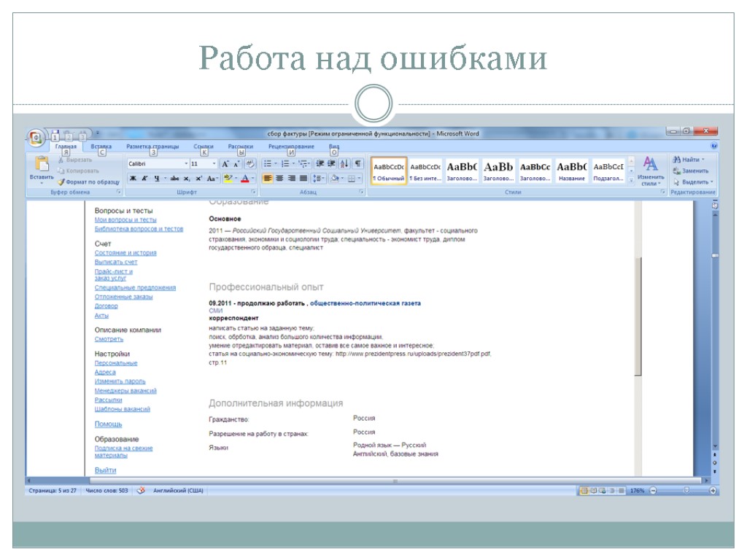Open the Calibri font name dropdown

(186, 164)
